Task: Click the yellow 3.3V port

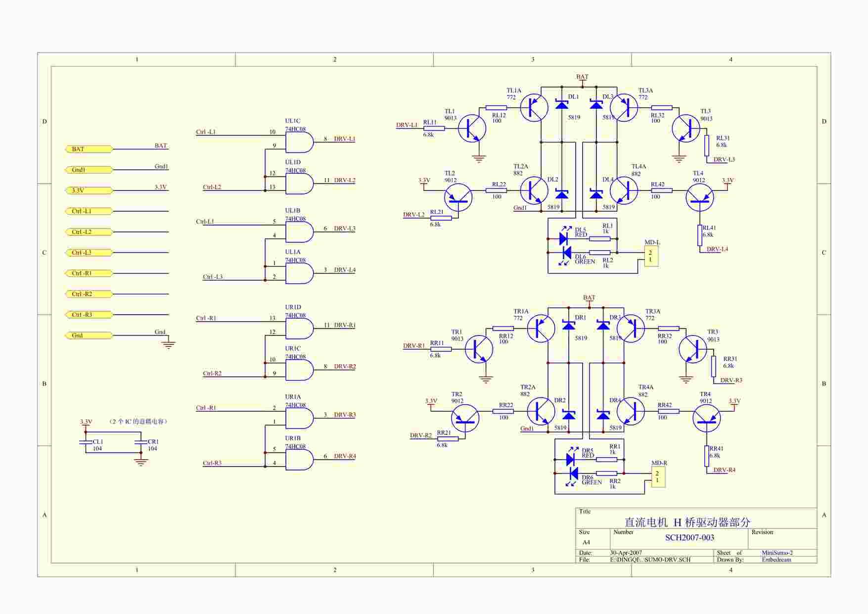Action: [89, 190]
